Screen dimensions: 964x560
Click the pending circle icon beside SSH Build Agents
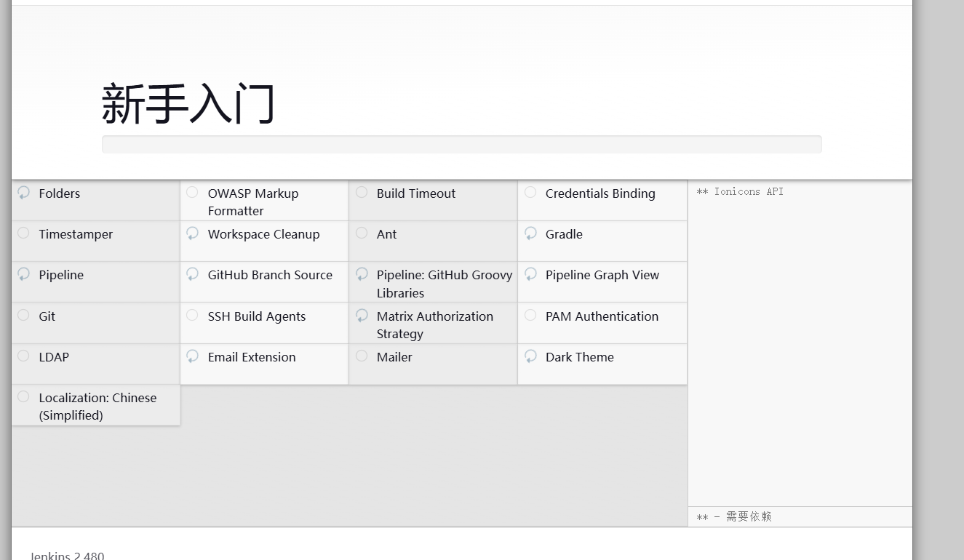(192, 315)
